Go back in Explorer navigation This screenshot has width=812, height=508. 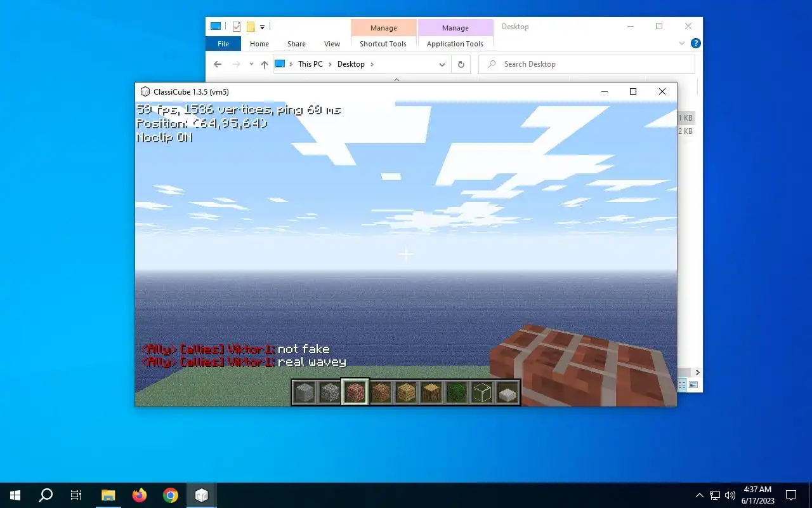pos(218,64)
